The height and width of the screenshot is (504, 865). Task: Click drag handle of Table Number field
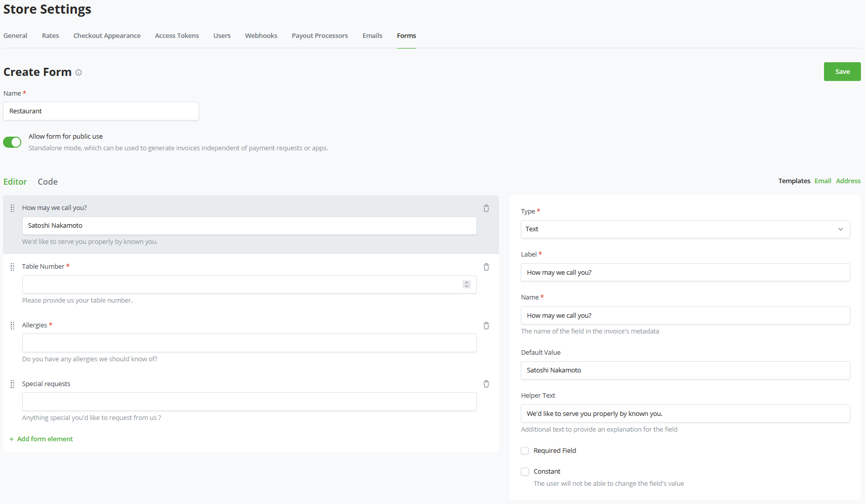click(12, 267)
